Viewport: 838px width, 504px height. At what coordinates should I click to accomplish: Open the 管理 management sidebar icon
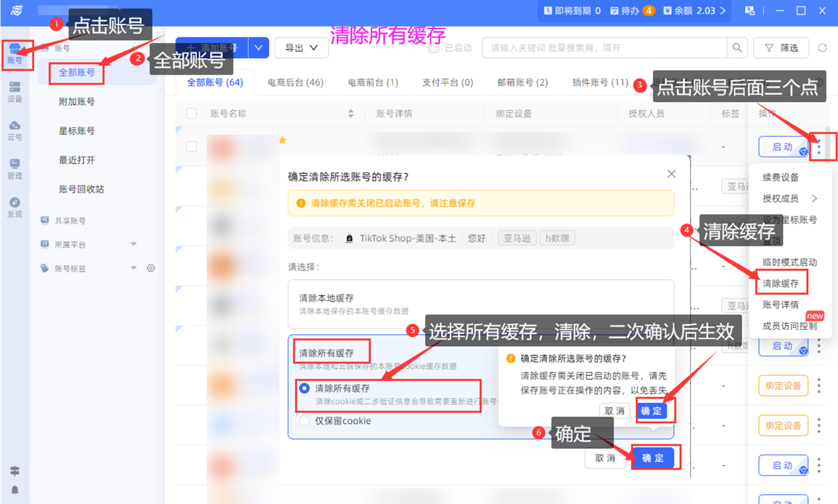click(x=15, y=169)
